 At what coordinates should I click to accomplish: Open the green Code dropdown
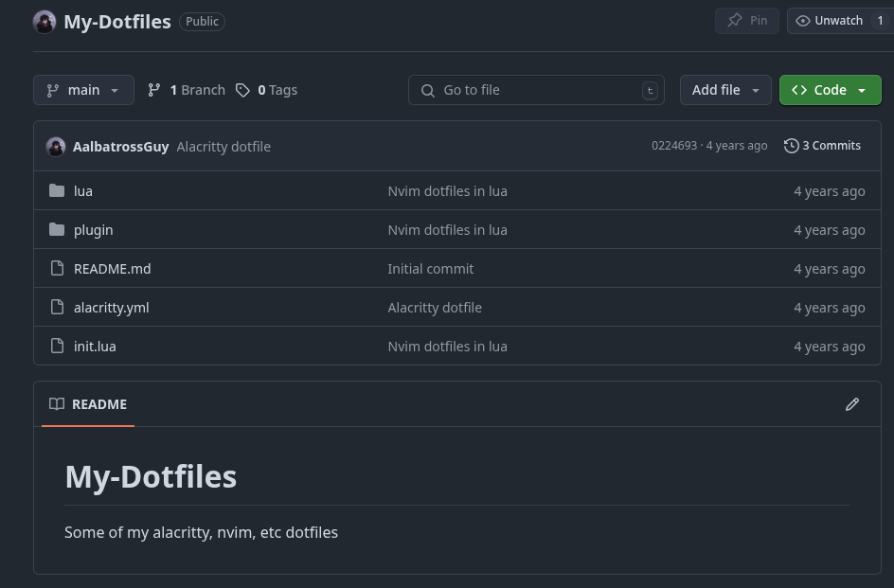click(x=830, y=90)
